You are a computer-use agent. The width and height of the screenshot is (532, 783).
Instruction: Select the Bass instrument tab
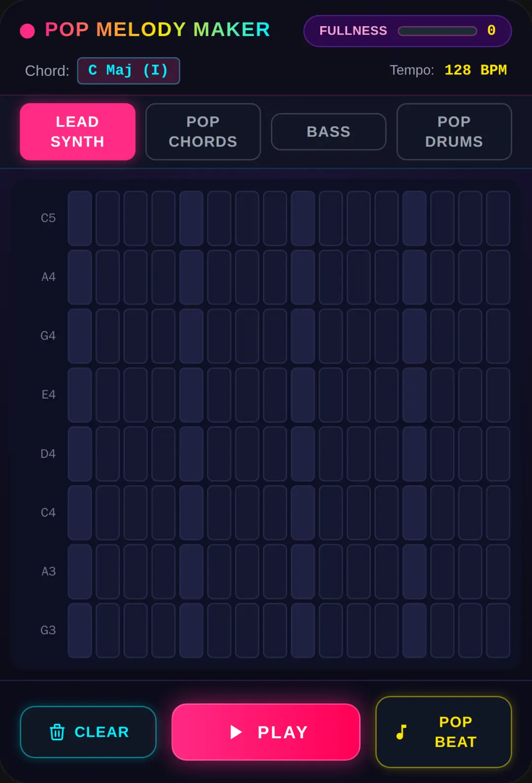[329, 131]
